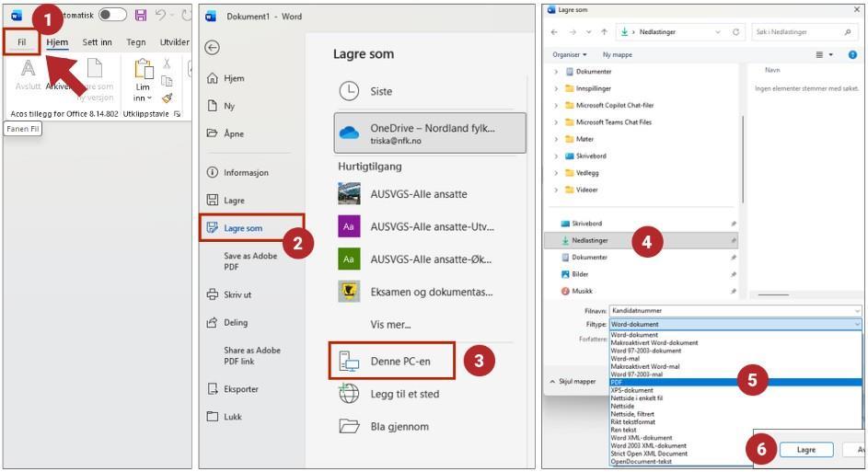The width and height of the screenshot is (868, 472).
Task: Open the Filtype dropdown
Action: click(735, 324)
